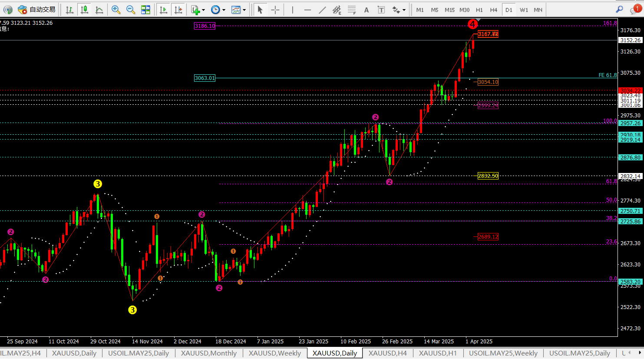Viewport: 644px width, 359px height.
Task: Select the red wave label 4
Action: (472, 24)
